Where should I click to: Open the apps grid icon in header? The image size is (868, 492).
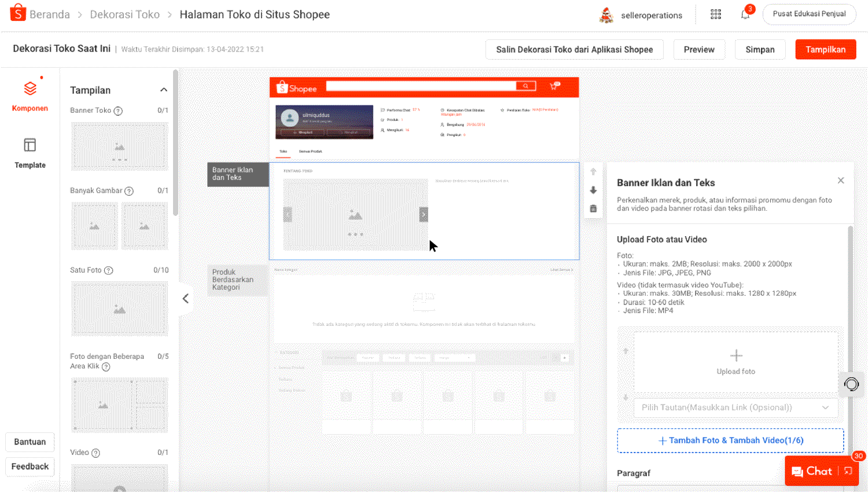click(716, 14)
